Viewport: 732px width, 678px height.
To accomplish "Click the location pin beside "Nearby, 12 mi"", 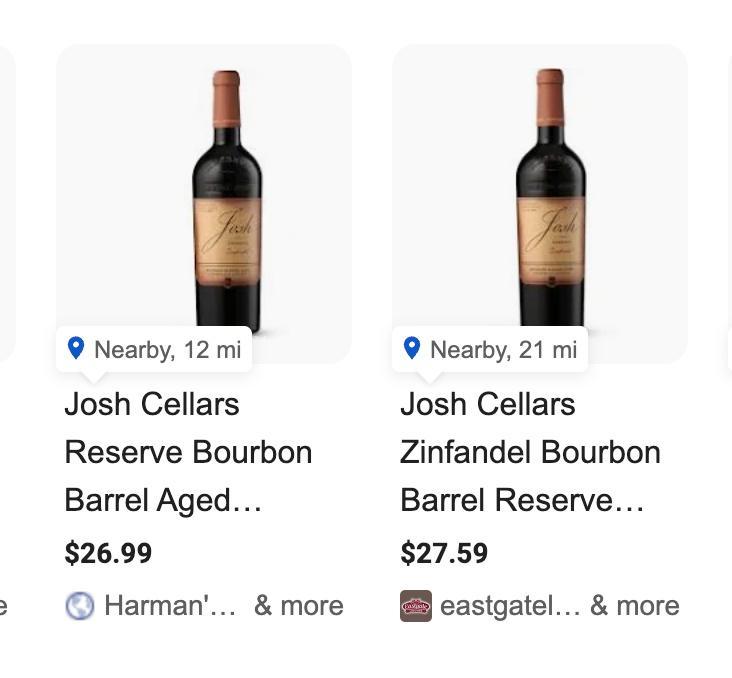I will coord(75,348).
